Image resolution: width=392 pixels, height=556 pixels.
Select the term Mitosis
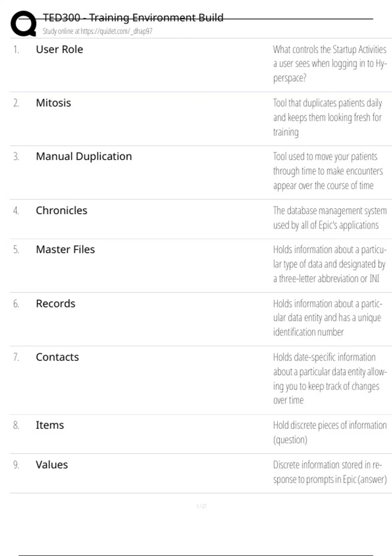(x=53, y=103)
